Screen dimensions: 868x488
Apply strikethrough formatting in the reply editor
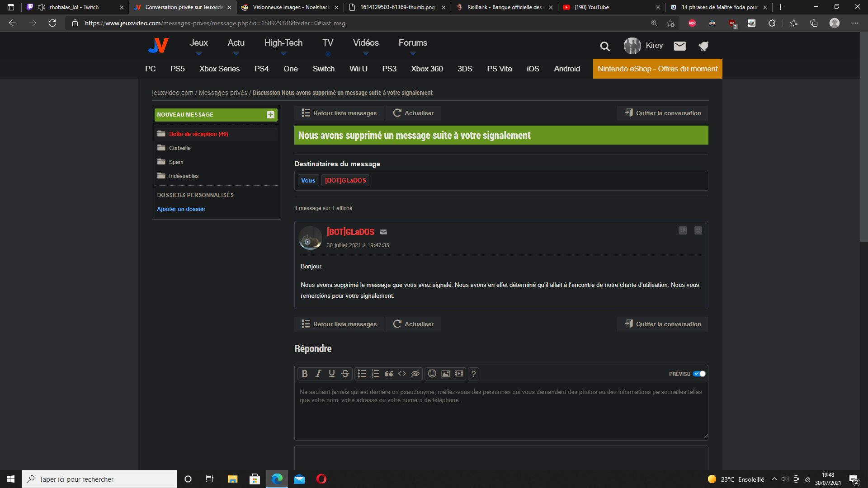345,374
